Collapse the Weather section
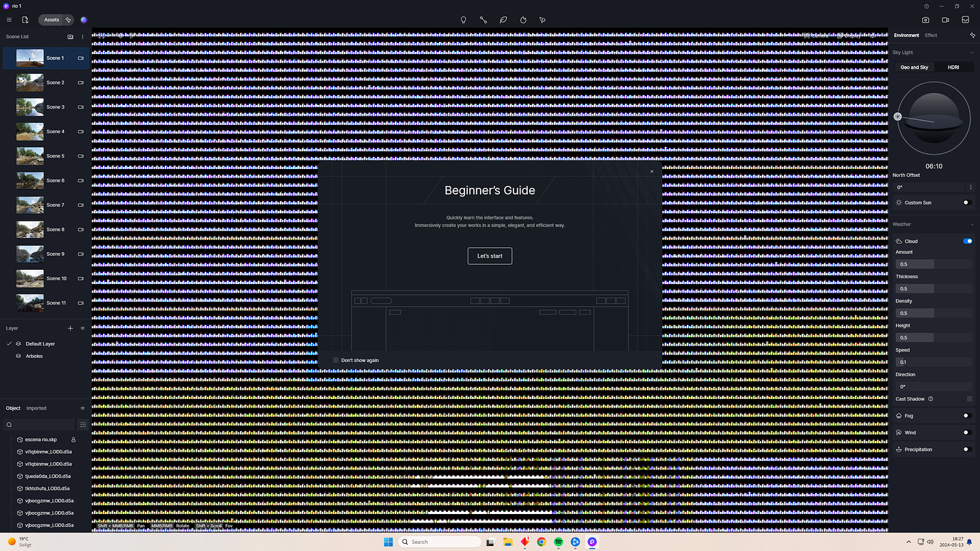980x551 pixels. (x=972, y=224)
